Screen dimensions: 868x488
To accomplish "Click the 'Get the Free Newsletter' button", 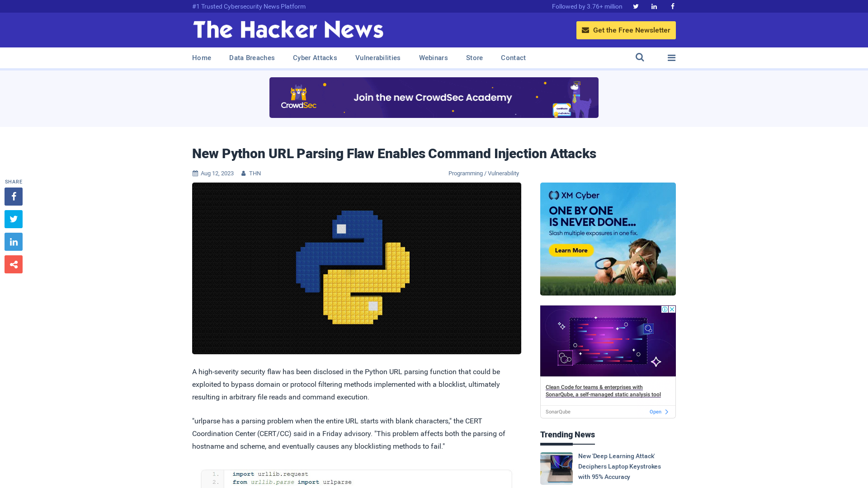I will (626, 30).
